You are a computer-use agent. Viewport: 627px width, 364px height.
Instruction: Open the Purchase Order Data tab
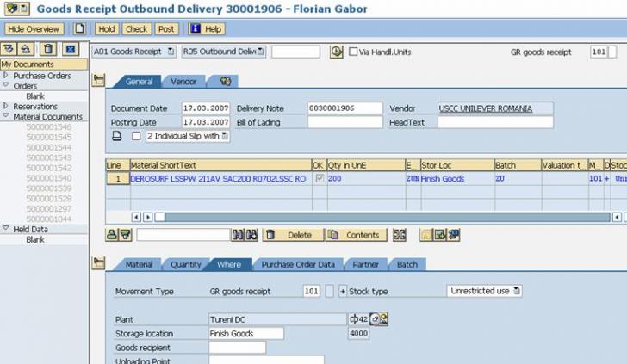297,264
